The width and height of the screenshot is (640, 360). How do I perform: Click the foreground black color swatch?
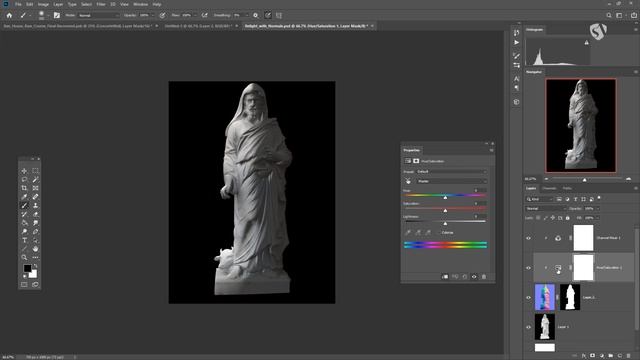point(27,268)
